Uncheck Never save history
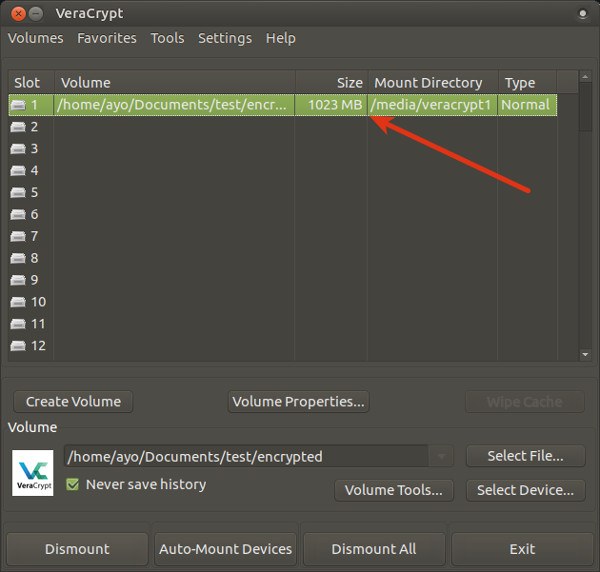 (x=72, y=484)
